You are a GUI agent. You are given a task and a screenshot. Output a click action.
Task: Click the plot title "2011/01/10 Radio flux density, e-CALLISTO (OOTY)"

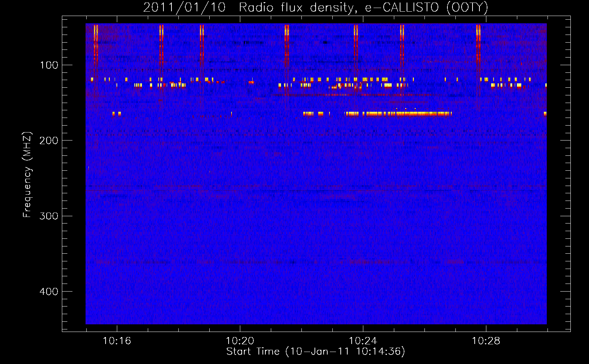(316, 8)
